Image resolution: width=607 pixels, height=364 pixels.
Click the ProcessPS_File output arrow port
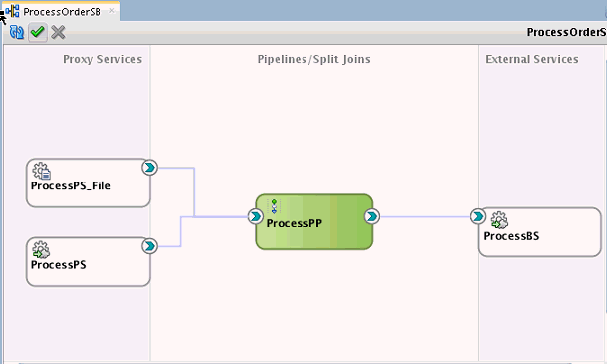149,168
